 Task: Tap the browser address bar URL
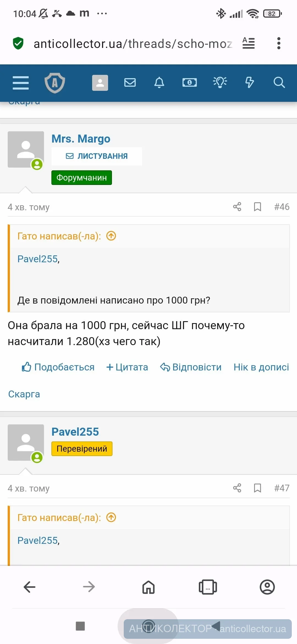coord(133,43)
